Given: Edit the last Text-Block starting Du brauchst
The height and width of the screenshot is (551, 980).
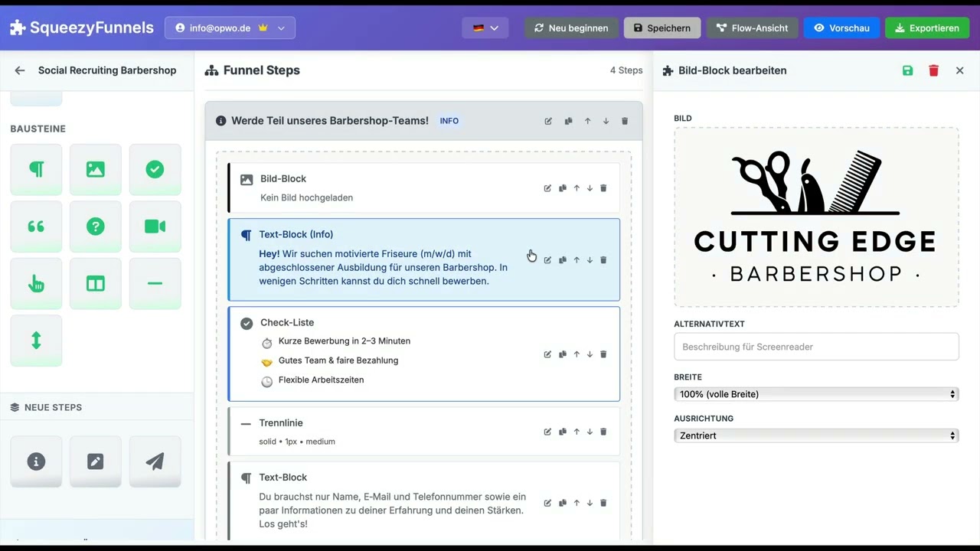Looking at the screenshot, I should (x=547, y=503).
